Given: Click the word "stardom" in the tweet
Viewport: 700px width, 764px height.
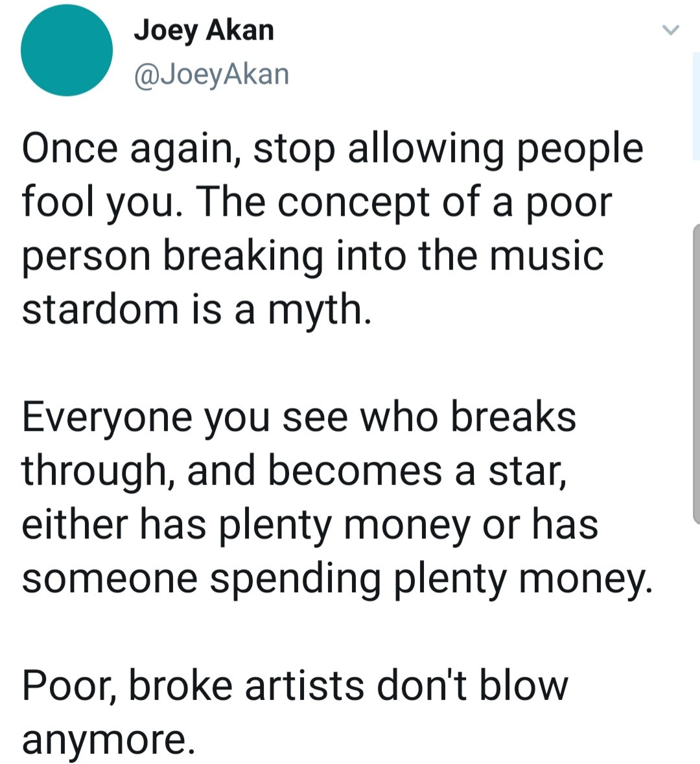Looking at the screenshot, I should (100, 308).
